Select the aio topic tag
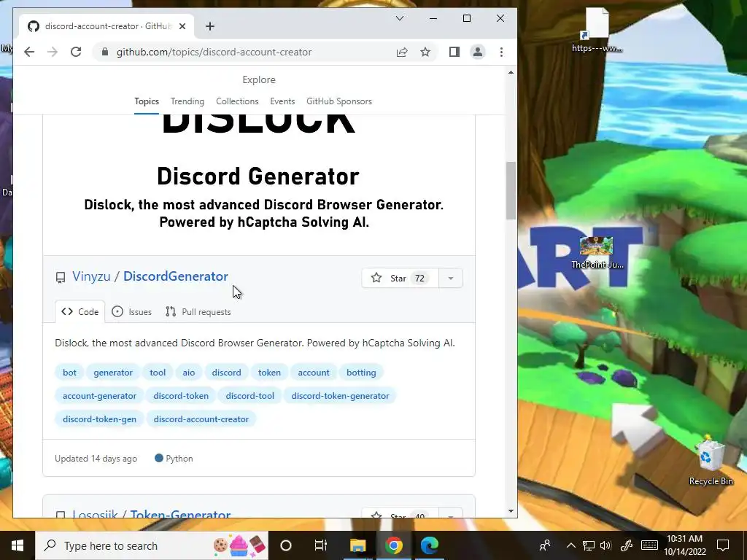The height and width of the screenshot is (560, 747). (x=189, y=373)
